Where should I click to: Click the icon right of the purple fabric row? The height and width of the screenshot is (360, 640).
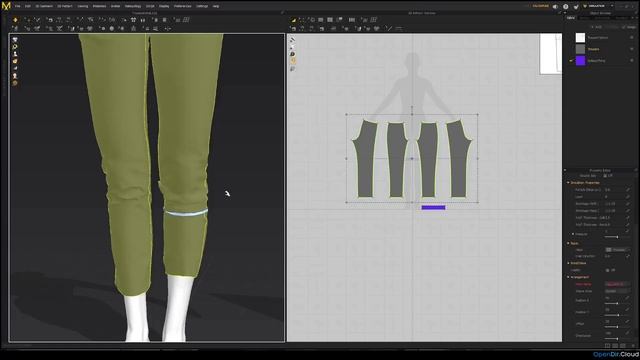click(x=631, y=60)
